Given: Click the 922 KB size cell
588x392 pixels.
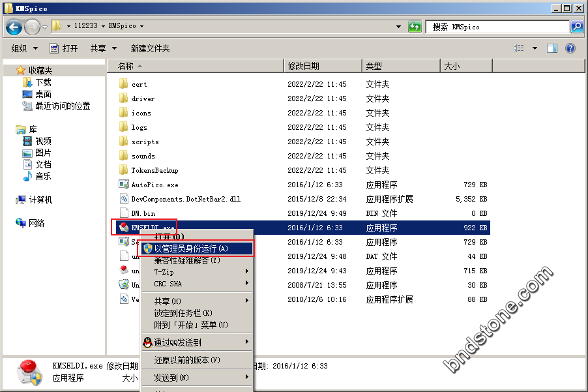Looking at the screenshot, I should 475,228.
